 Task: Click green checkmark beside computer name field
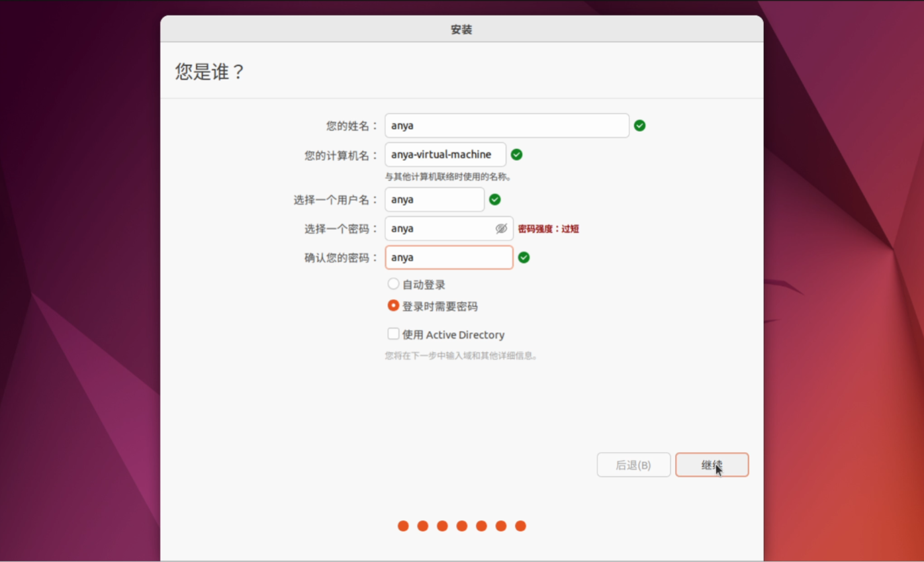pyautogui.click(x=517, y=155)
